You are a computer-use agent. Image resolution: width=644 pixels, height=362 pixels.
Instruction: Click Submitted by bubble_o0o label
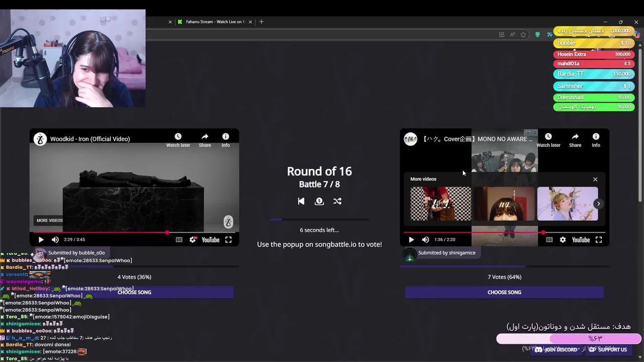pyautogui.click(x=76, y=253)
